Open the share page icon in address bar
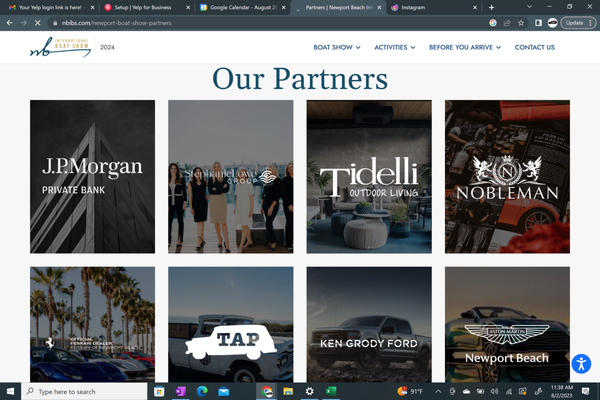The image size is (600, 400). (x=507, y=23)
